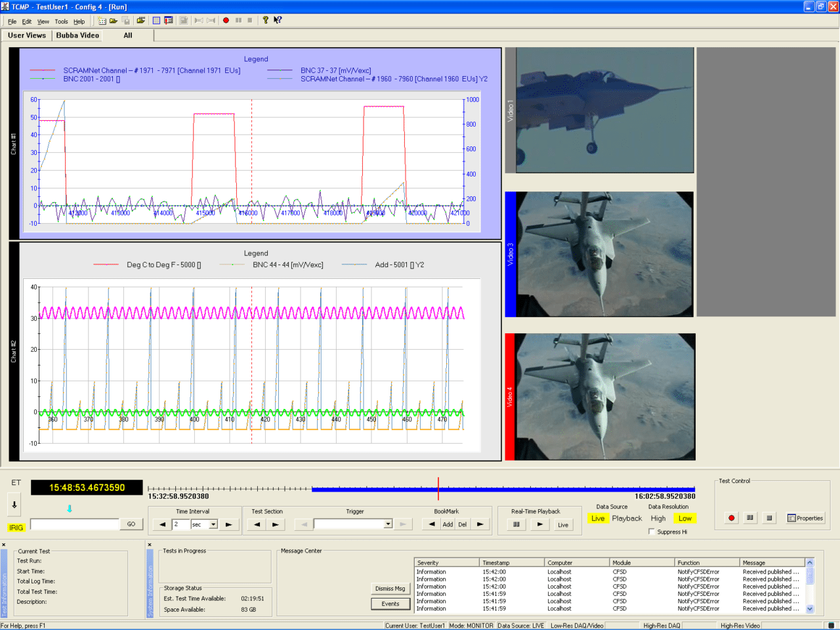Click the Severity column header
The height and width of the screenshot is (630, 840).
[447, 562]
